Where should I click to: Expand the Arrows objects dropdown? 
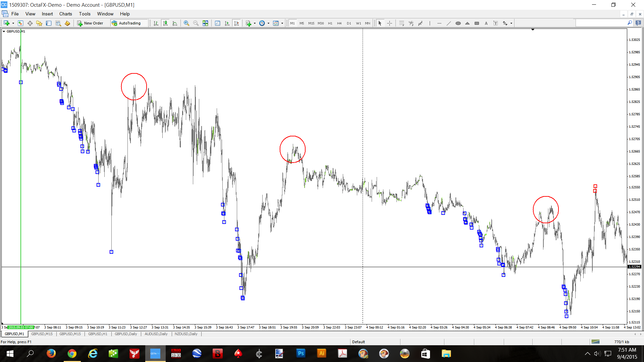click(x=511, y=23)
